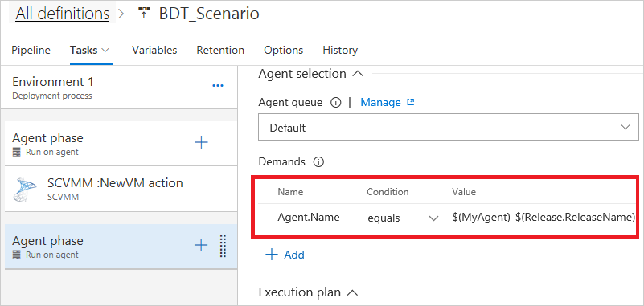Click the $(MyAgent)_$(Release.ReleaseName) value field
The width and height of the screenshot is (644, 306).
(544, 218)
